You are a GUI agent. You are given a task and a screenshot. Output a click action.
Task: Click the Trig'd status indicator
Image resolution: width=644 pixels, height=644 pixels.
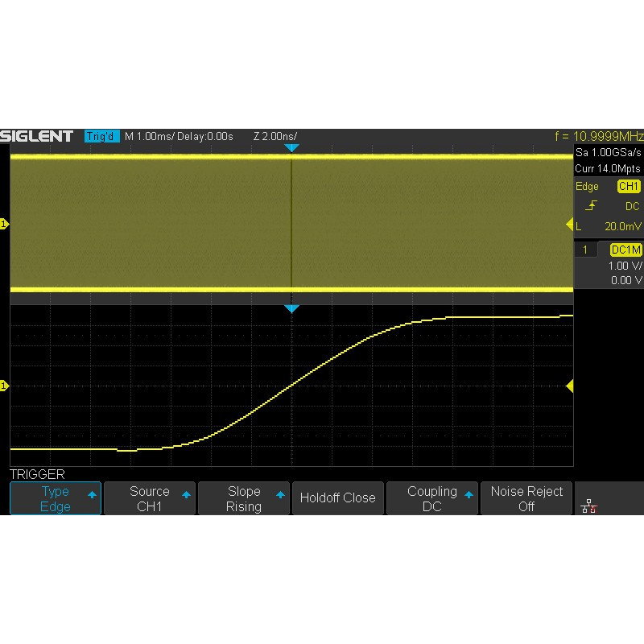[101, 136]
